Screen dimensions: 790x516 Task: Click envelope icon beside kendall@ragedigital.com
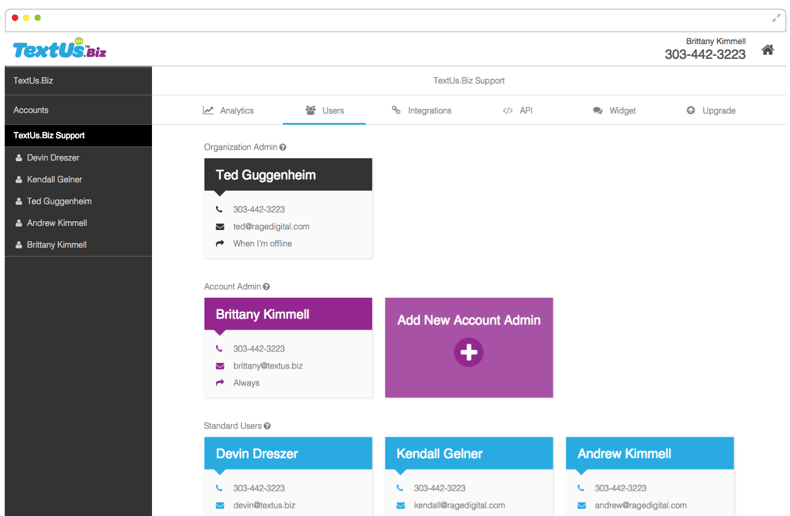click(401, 505)
